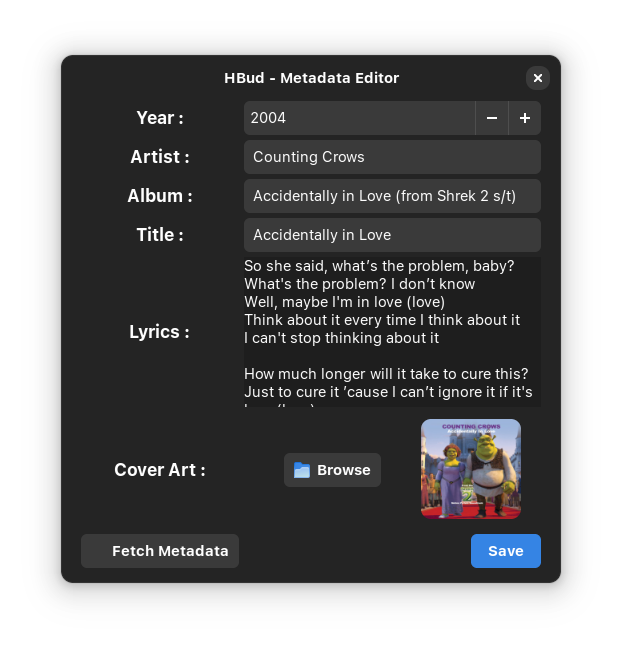This screenshot has height=650, width=622.
Task: Click the Album text field
Action: click(x=392, y=196)
